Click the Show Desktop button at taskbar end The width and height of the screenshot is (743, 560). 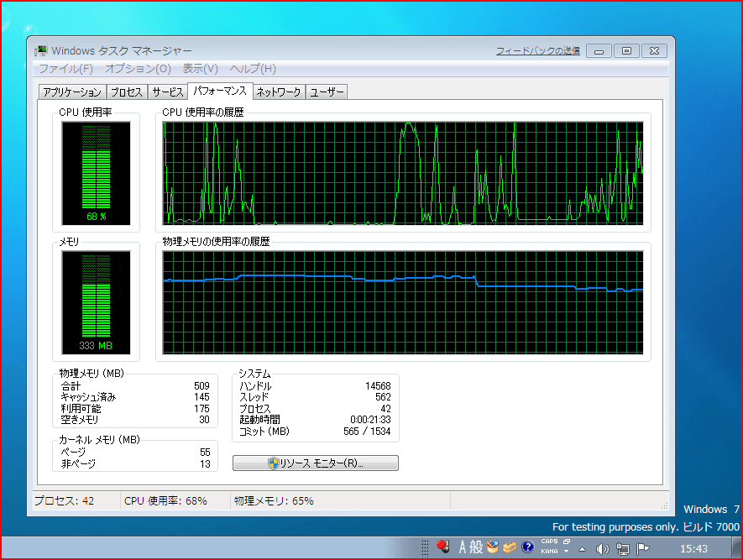736,548
